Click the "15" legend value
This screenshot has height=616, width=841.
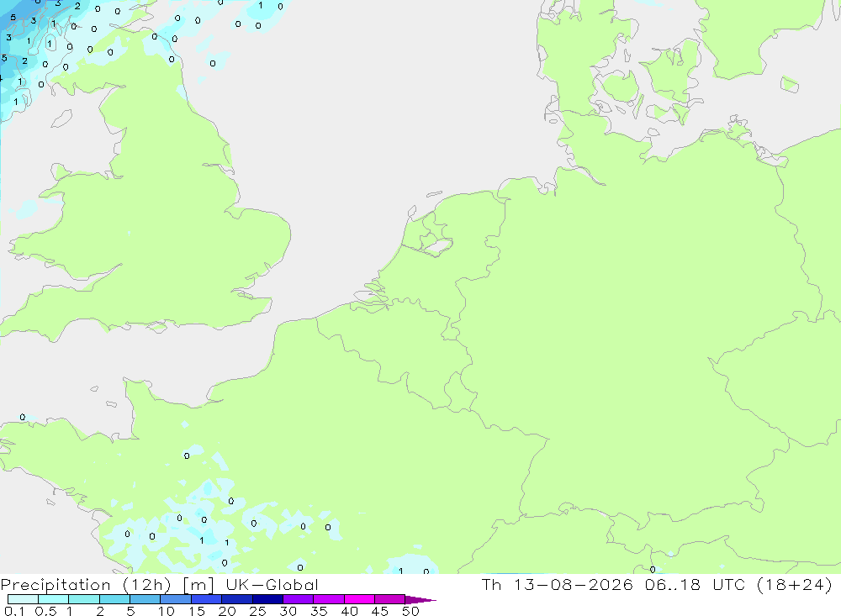[197, 611]
